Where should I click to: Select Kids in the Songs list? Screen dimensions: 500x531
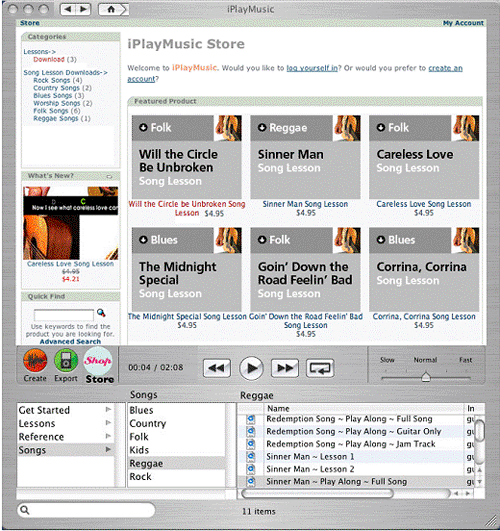[139, 450]
